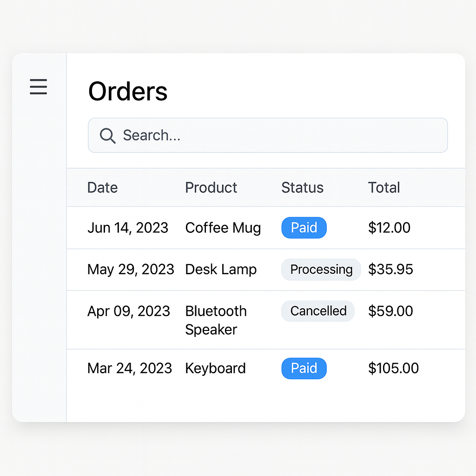Screen dimensions: 476x476
Task: Open the Keyboard order row
Action: tap(215, 369)
